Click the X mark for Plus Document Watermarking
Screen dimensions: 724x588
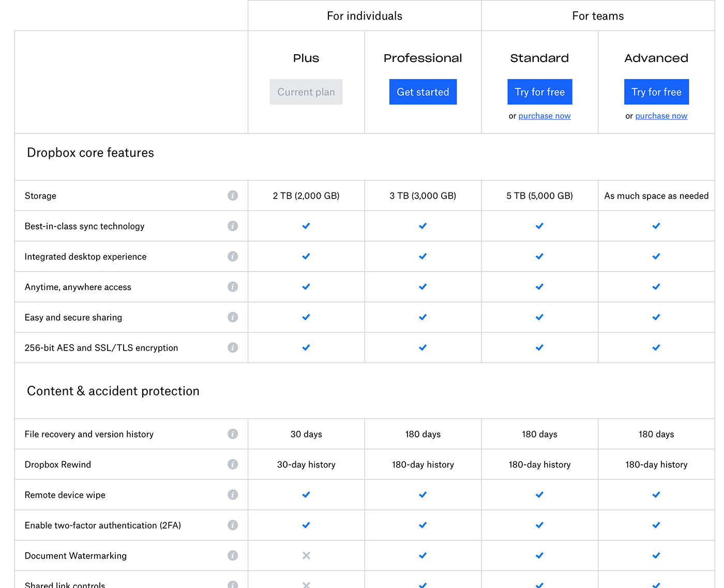306,555
